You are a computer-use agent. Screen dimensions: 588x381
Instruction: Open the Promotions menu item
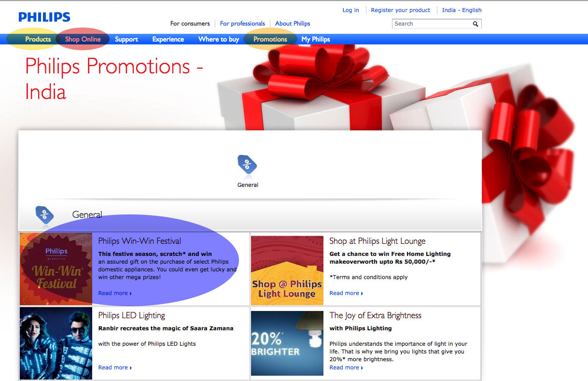tap(270, 39)
